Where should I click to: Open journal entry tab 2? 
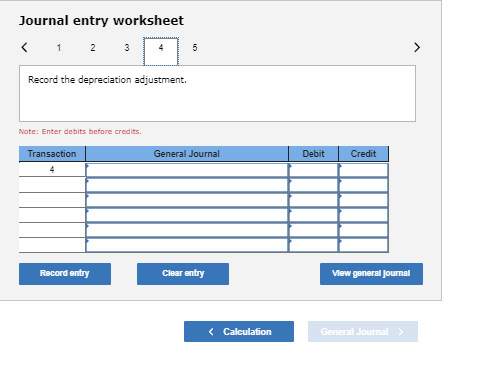[93, 48]
